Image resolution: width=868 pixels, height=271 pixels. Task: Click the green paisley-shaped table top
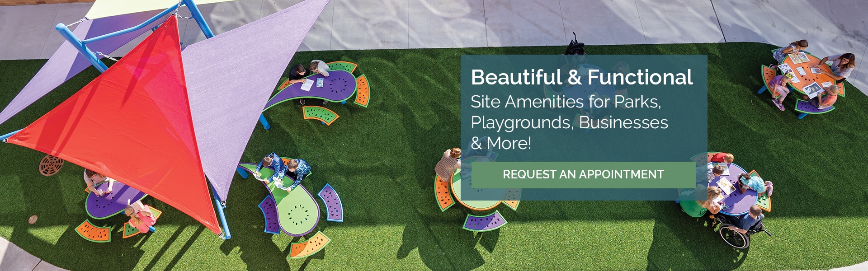(x=292, y=203)
